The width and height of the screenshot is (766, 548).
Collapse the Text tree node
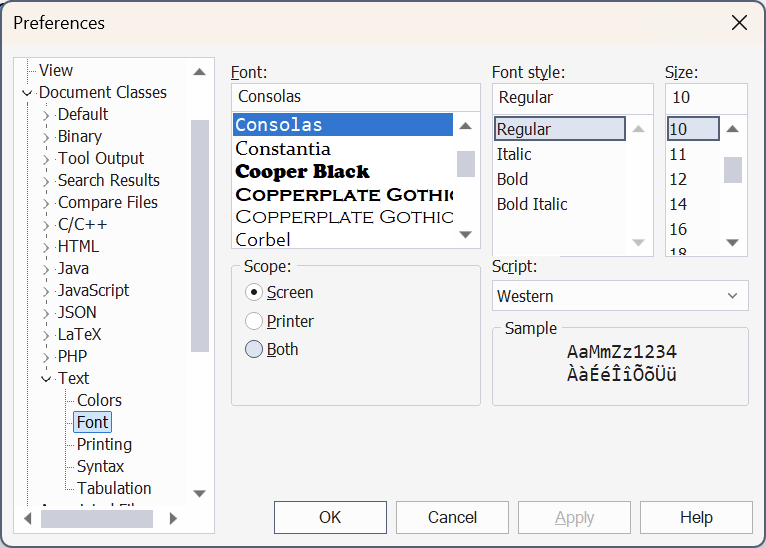pos(46,379)
